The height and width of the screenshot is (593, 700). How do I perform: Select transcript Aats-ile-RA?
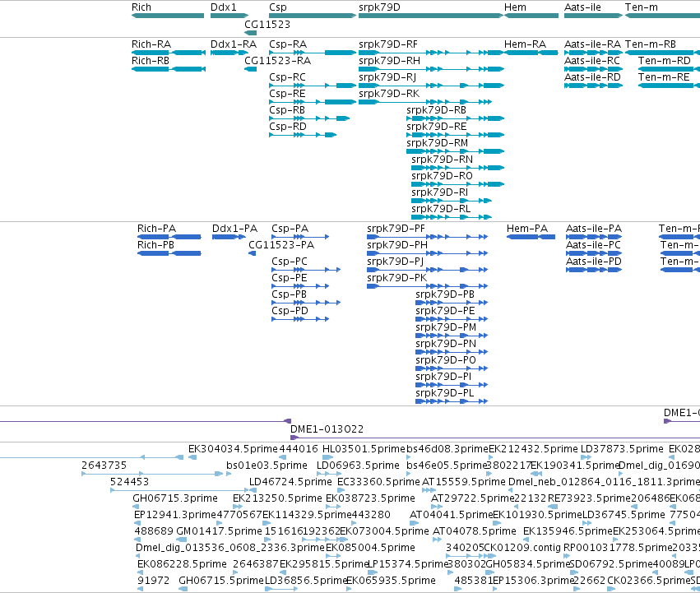click(592, 44)
